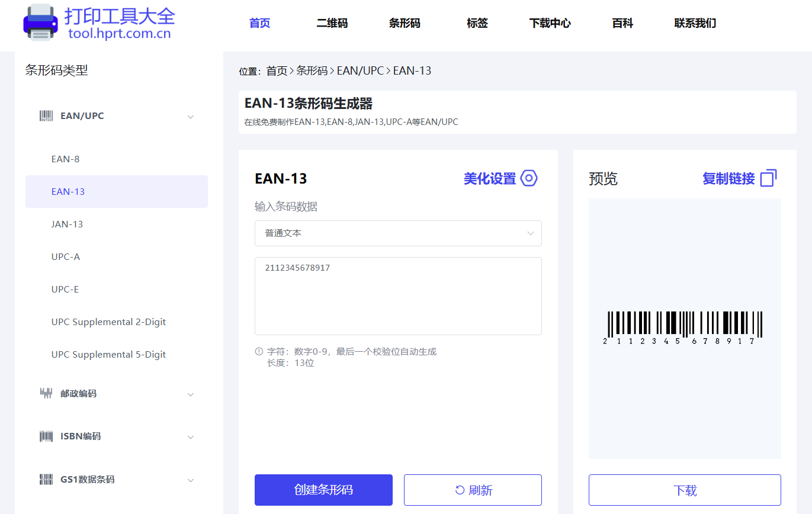Click the hexagon gear icon by 美化设置
812x514 pixels.
click(529, 178)
